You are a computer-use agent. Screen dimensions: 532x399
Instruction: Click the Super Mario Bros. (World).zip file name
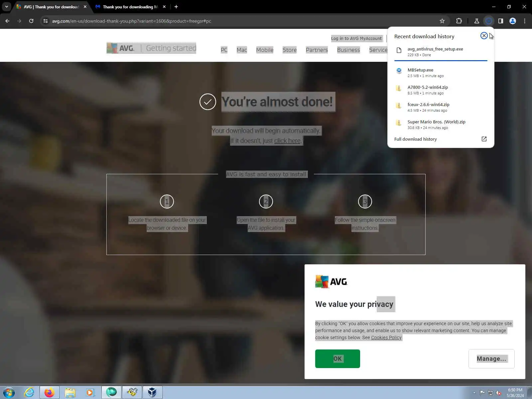pyautogui.click(x=437, y=122)
